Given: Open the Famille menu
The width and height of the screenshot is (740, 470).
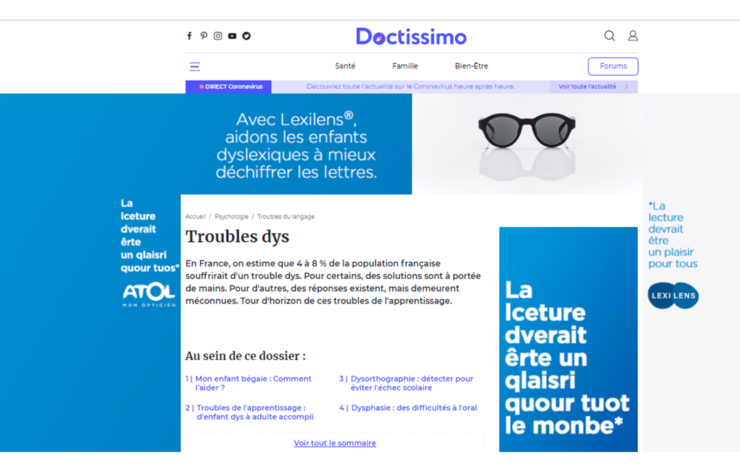Looking at the screenshot, I should point(405,66).
